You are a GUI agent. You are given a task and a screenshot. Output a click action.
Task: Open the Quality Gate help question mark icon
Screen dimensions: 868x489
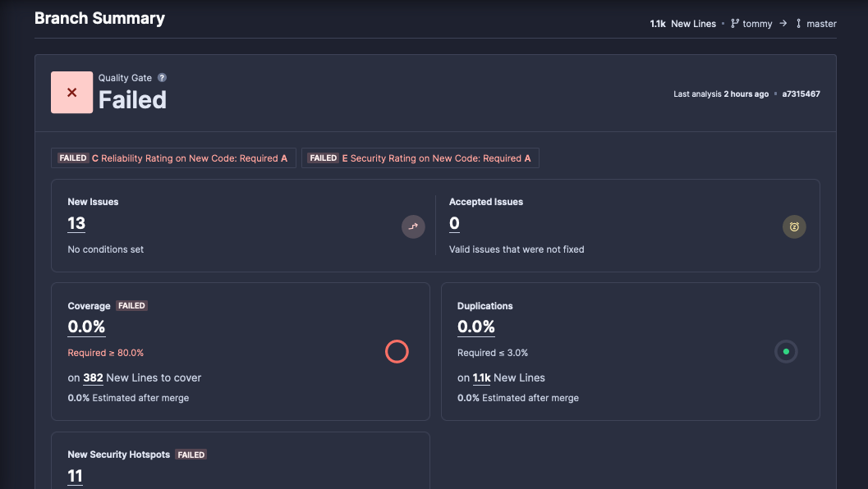pyautogui.click(x=161, y=77)
